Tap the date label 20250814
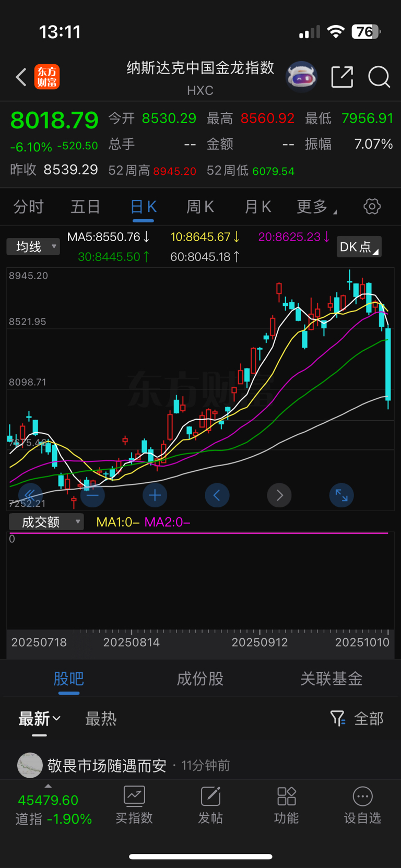Viewport: 401px width, 868px height. (132, 643)
